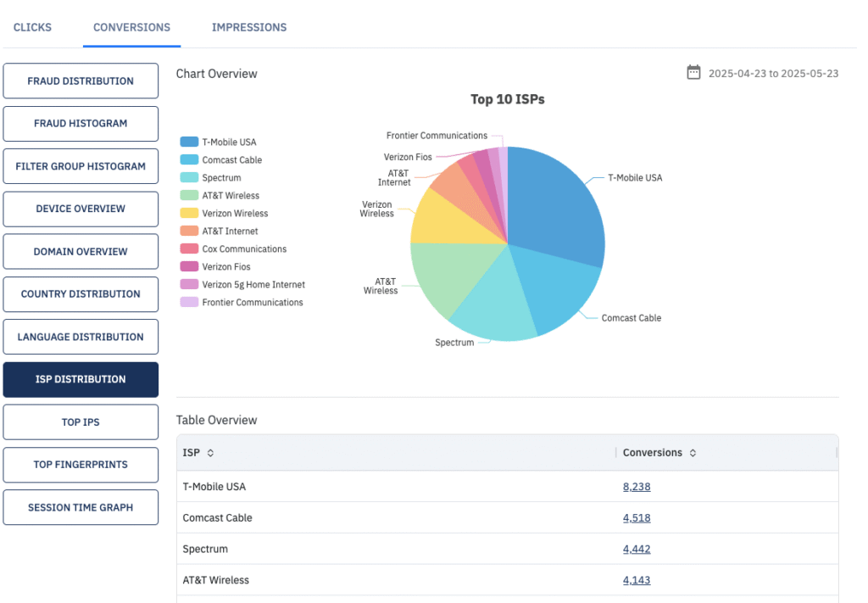The width and height of the screenshot is (868, 603).
Task: Click the Conversions column header
Action: tap(652, 453)
